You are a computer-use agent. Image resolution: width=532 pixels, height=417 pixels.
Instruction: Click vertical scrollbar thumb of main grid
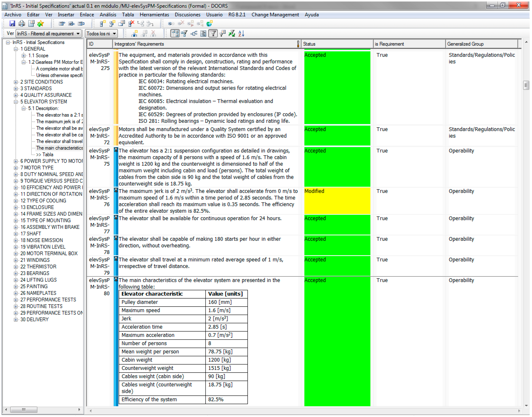tap(526, 85)
